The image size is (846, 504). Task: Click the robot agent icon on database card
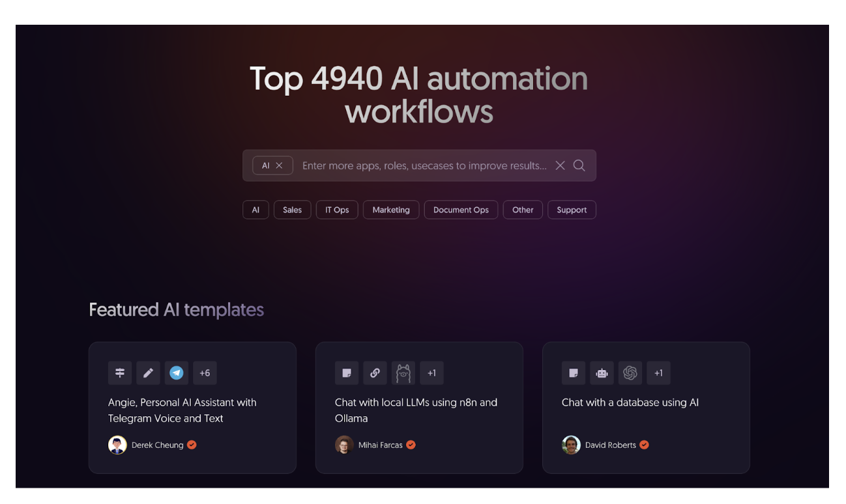[602, 373]
